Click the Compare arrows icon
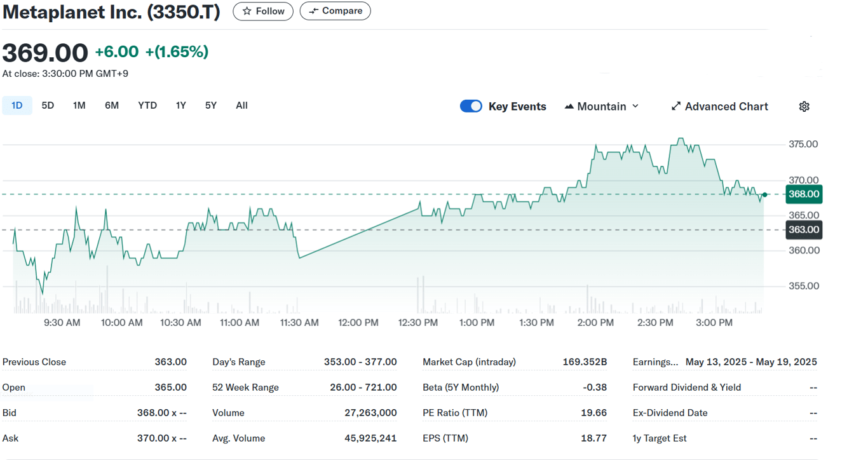 tap(314, 11)
